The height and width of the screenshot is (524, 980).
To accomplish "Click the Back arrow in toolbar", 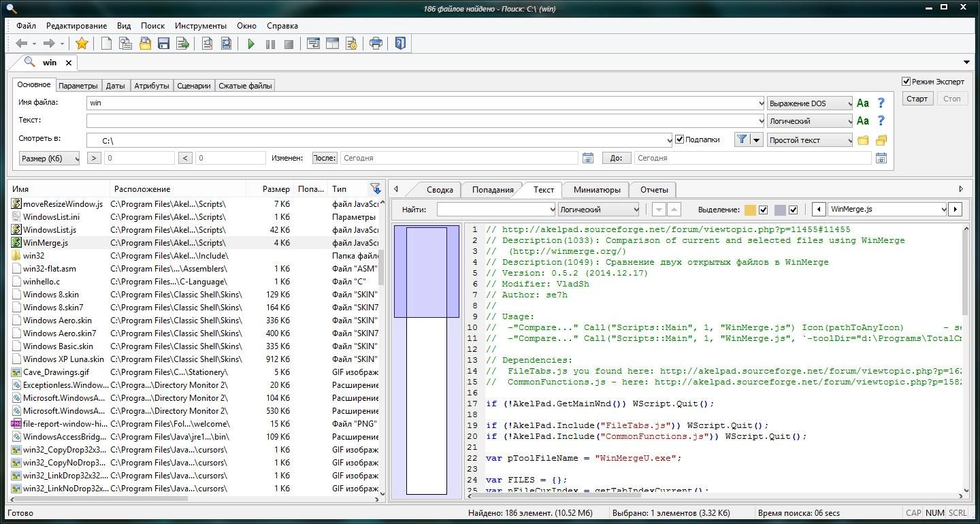I will click(21, 44).
